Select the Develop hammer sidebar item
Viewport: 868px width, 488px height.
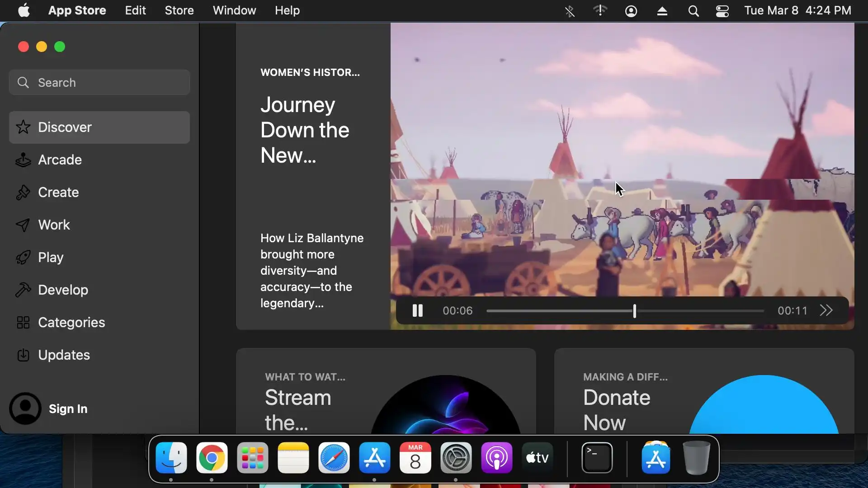pyautogui.click(x=62, y=290)
